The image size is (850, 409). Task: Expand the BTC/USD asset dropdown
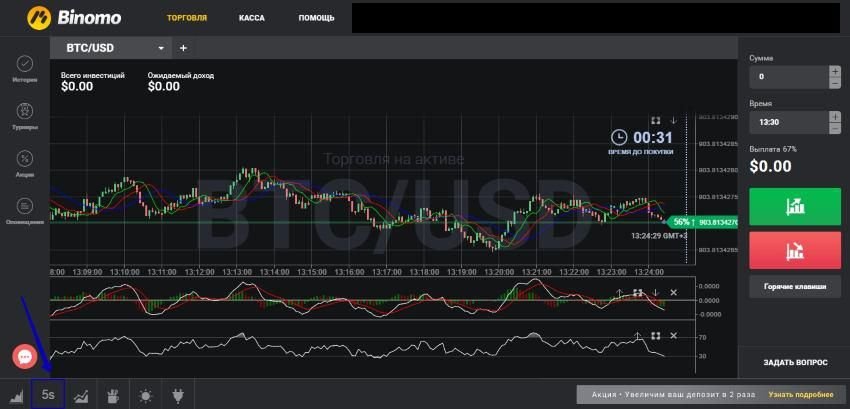coord(161,48)
